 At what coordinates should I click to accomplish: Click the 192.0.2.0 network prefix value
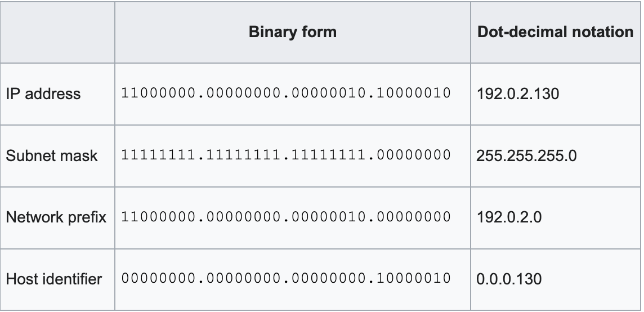(x=509, y=217)
